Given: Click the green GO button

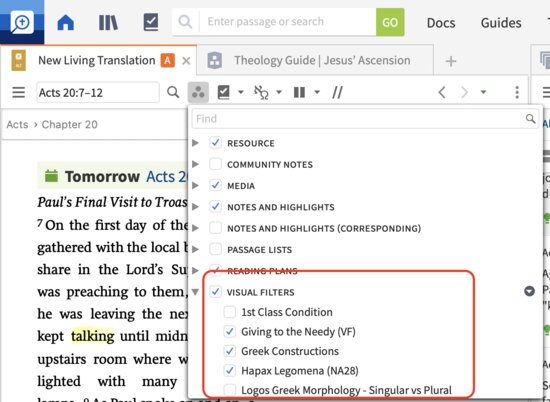Looking at the screenshot, I should click(x=390, y=22).
